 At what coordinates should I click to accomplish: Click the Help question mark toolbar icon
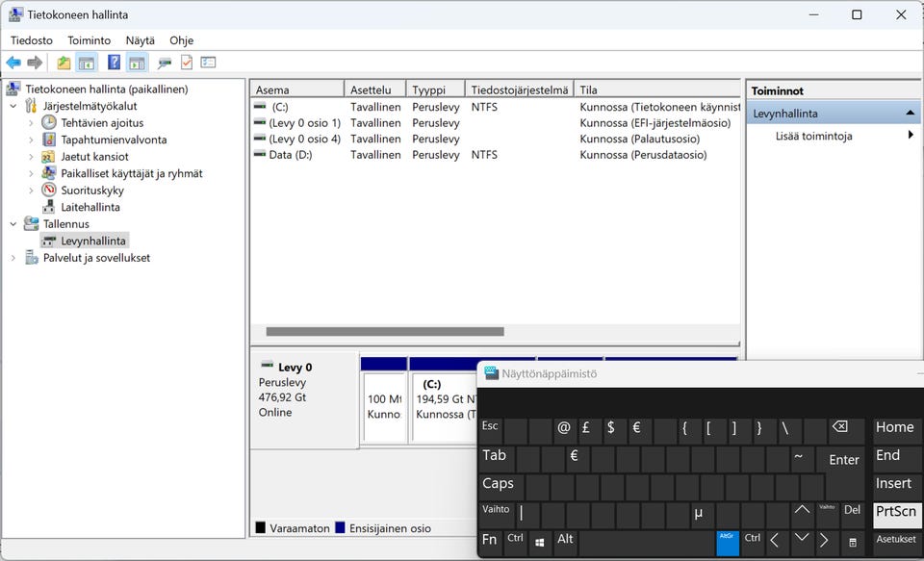point(114,63)
